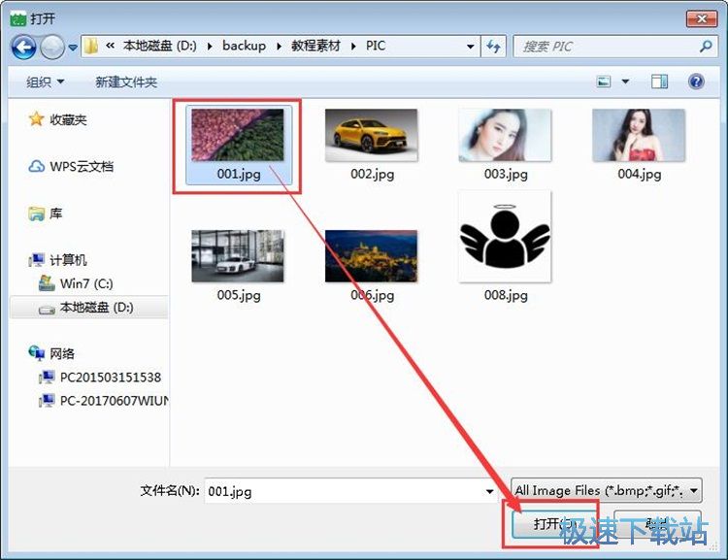Screen dimensions: 728x560
Task: Select 计算机 in the navigation pane
Action: pos(68,260)
